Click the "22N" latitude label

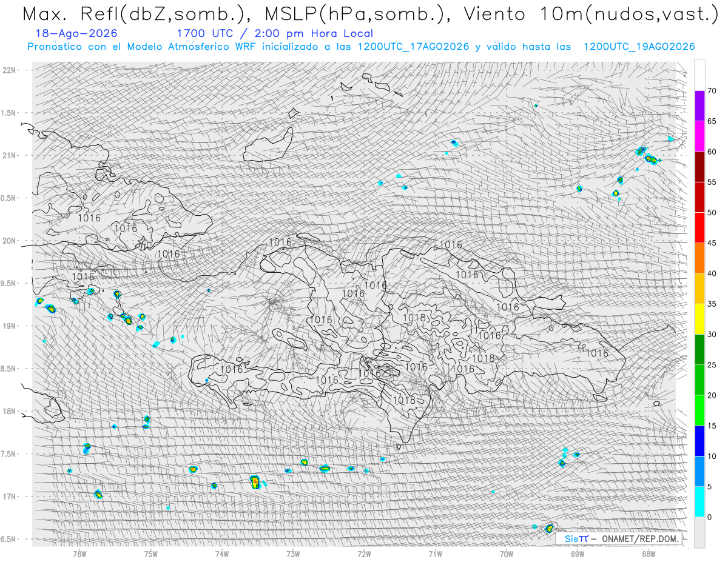click(x=10, y=70)
